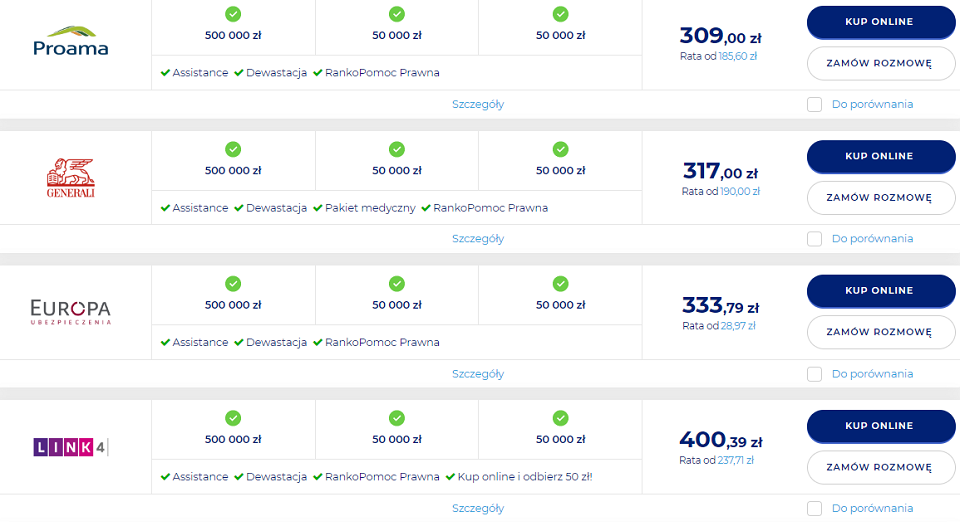Click Kup Online for Link4 offer
This screenshot has width=960, height=531.
click(880, 426)
